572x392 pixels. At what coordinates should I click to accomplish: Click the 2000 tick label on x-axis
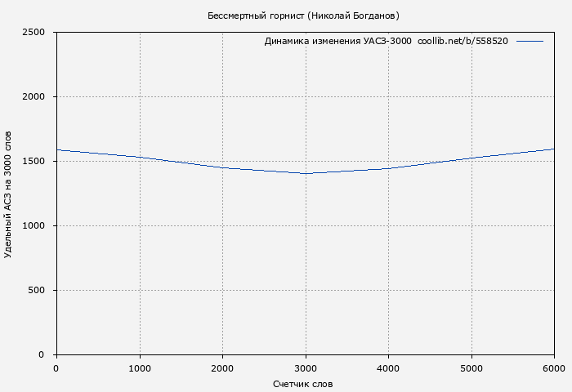click(x=222, y=369)
